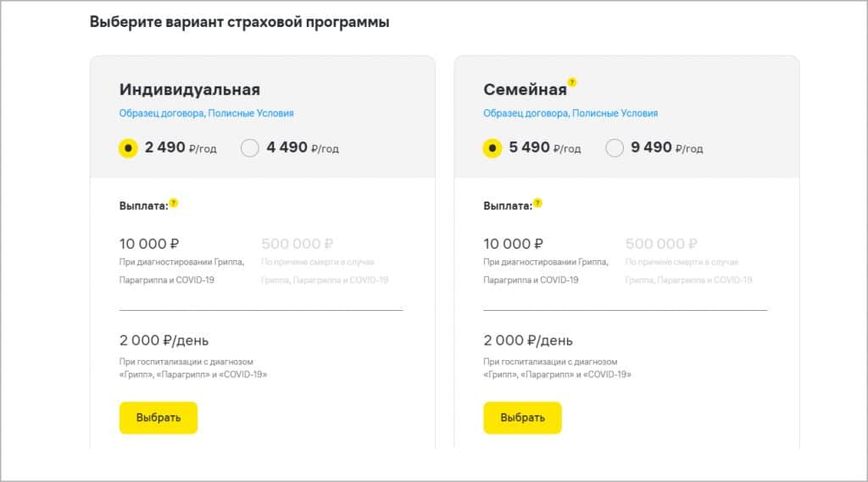Click the Индивидуальная plan heading
The image size is (868, 482).
(x=189, y=90)
